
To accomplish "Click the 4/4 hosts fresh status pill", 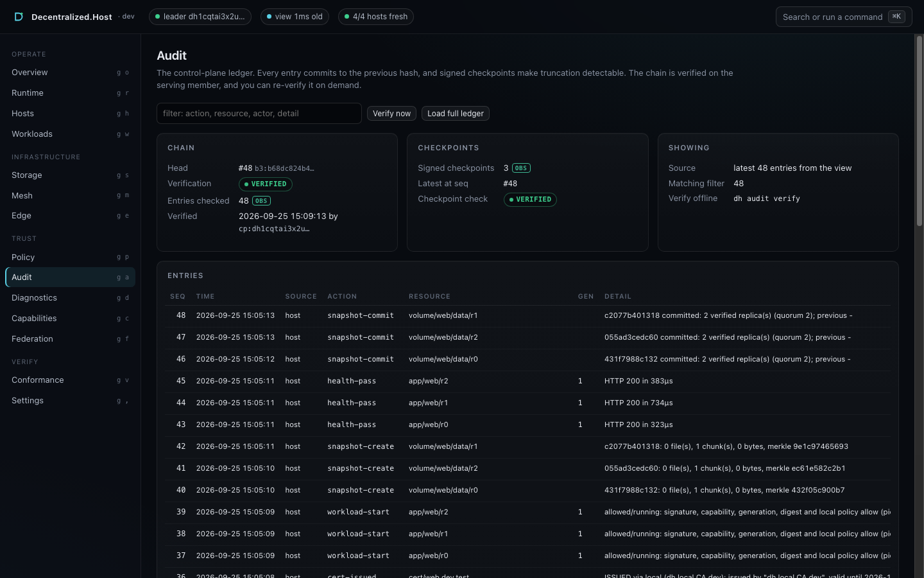I will 376,17.
